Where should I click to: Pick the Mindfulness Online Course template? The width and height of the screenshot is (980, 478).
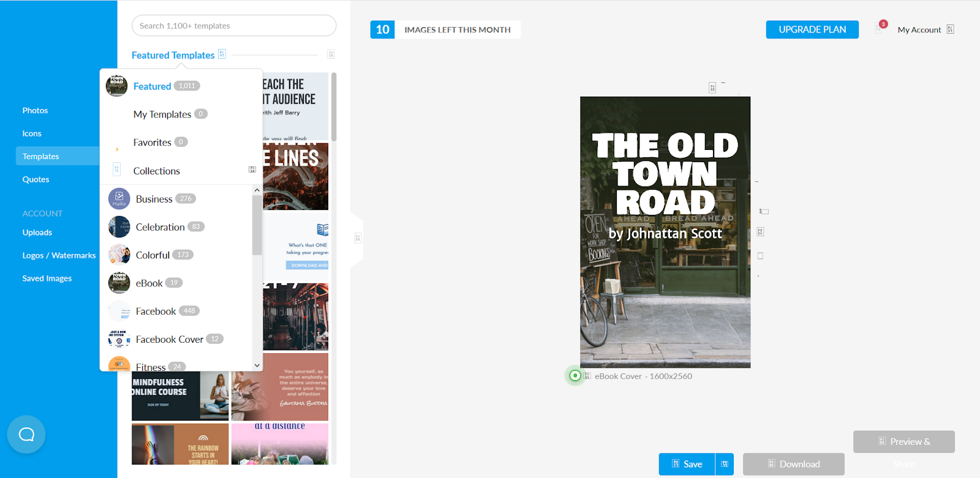(x=180, y=396)
